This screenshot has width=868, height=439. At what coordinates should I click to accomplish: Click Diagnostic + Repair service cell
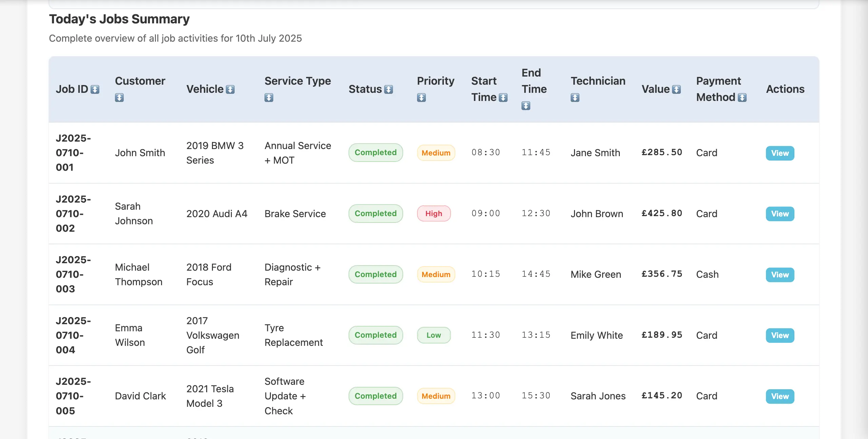click(293, 274)
